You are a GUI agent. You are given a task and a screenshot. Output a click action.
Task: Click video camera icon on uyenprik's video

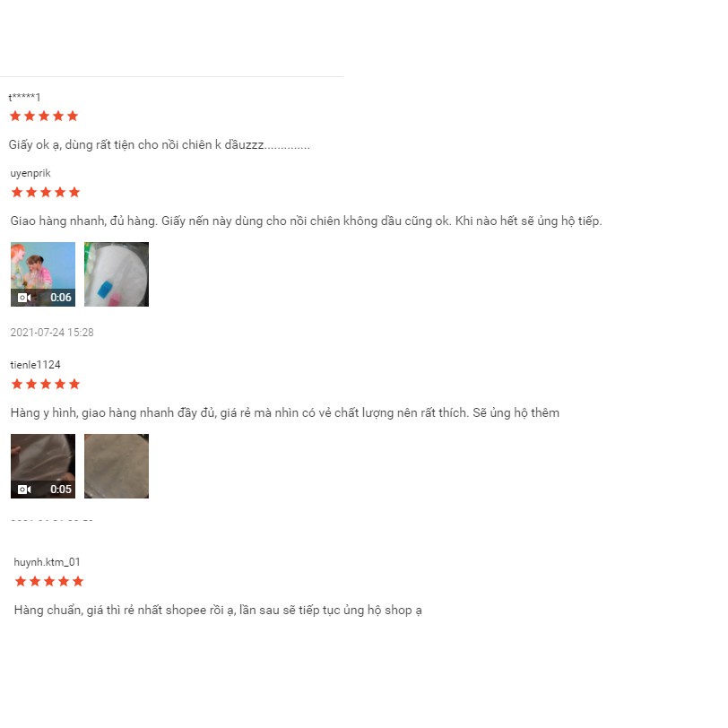[x=24, y=298]
